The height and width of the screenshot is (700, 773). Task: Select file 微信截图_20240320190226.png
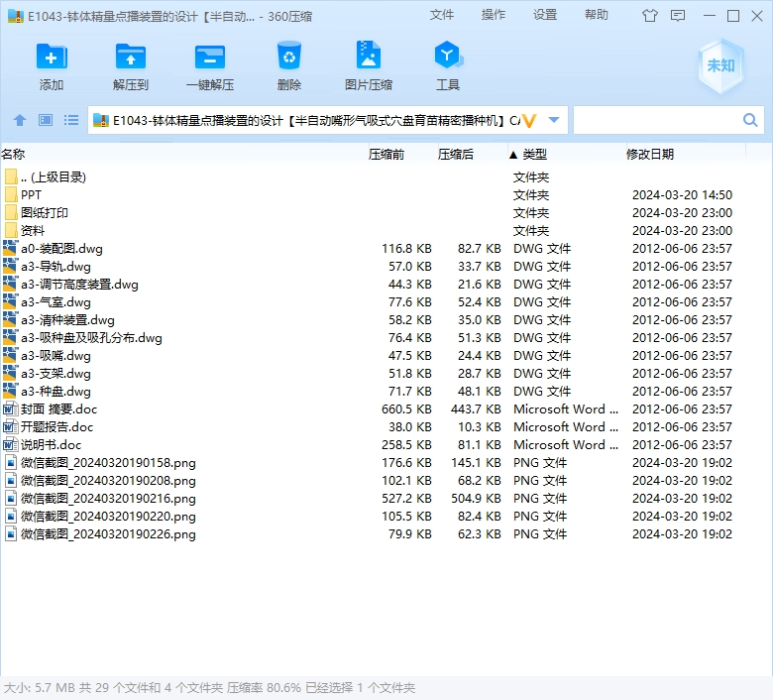(108, 533)
